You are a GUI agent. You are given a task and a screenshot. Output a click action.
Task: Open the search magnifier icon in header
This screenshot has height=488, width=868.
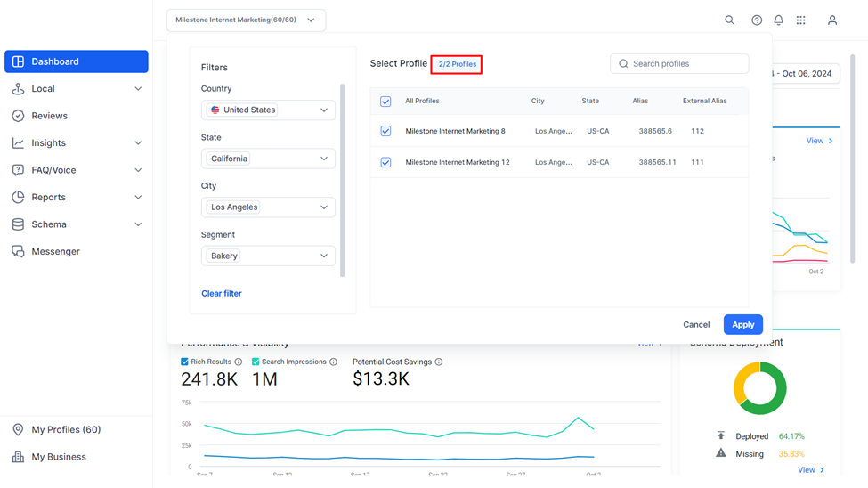(730, 20)
